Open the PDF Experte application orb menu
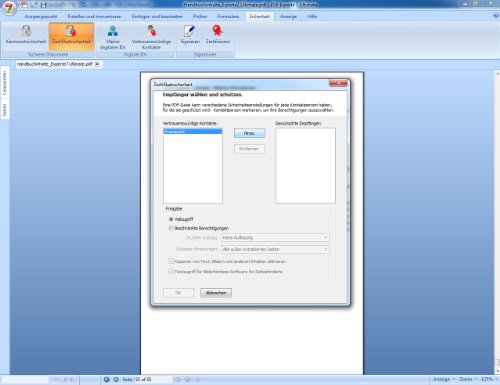Screen dimensions: 500x385 (x=9, y=7)
